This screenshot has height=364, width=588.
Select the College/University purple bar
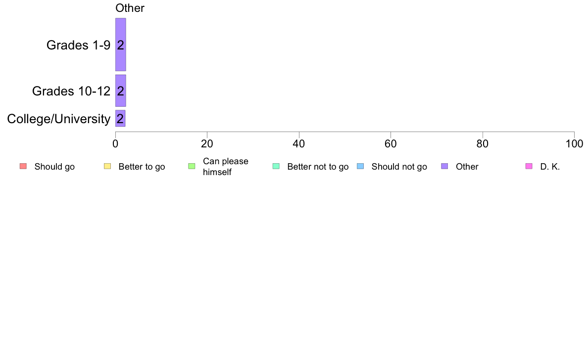(x=120, y=119)
